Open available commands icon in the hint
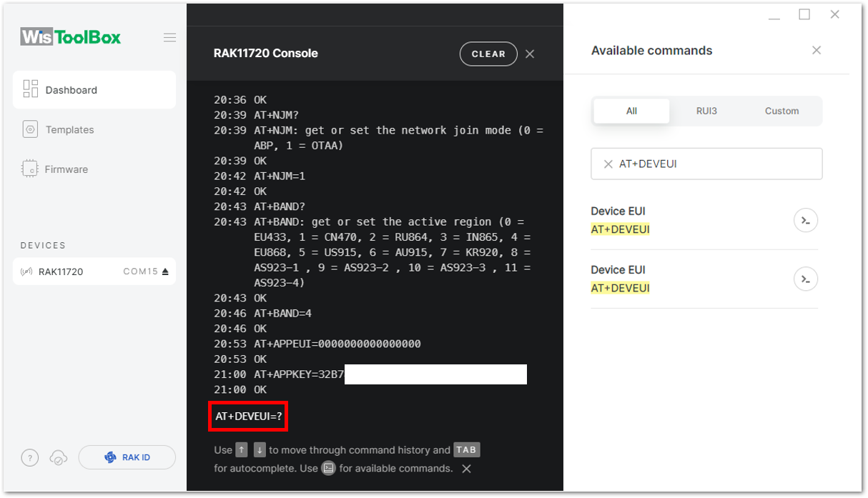The height and width of the screenshot is (498, 868). click(x=328, y=469)
